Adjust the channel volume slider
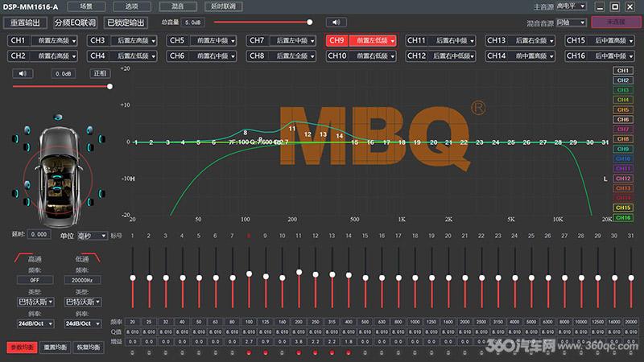Viewport: 644px width, 362px height. tap(62, 87)
